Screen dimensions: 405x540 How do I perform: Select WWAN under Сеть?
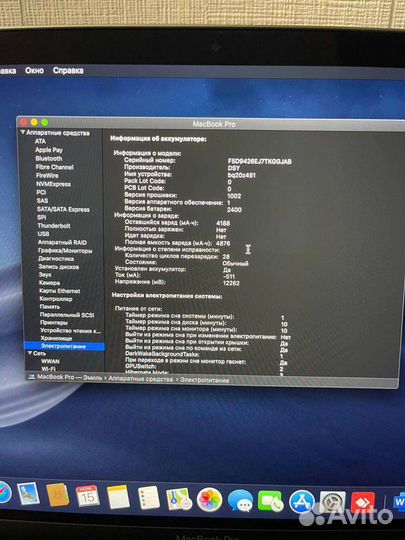[50, 361]
